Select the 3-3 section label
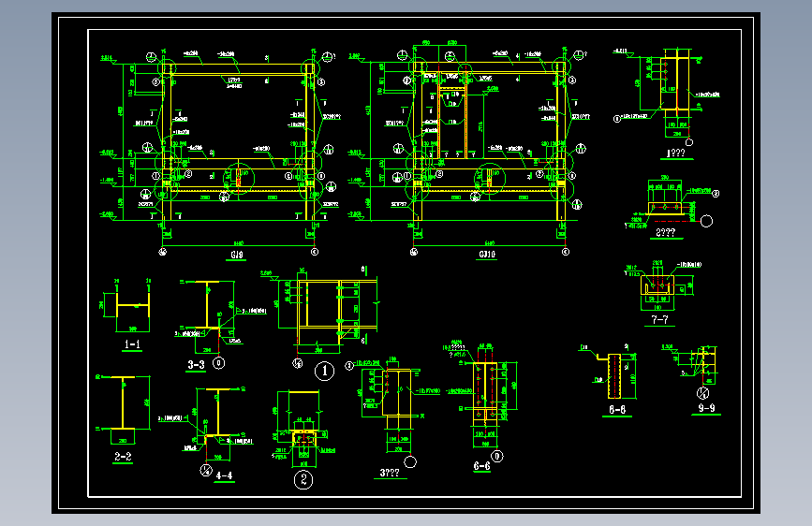This screenshot has height=526, width=812. tap(197, 364)
